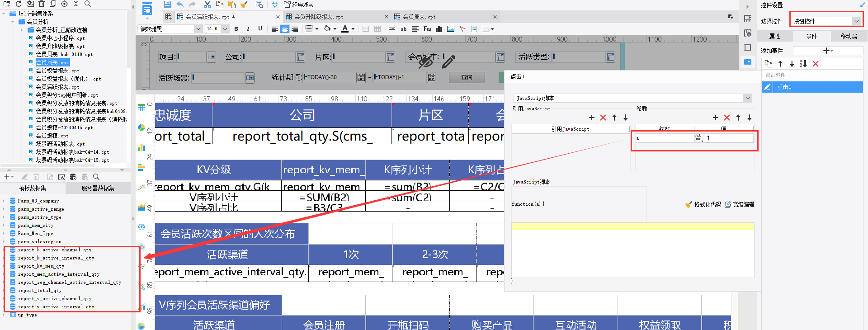The height and width of the screenshot is (330, 868).
Task: Click parameter value field containing 1
Action: click(729, 138)
